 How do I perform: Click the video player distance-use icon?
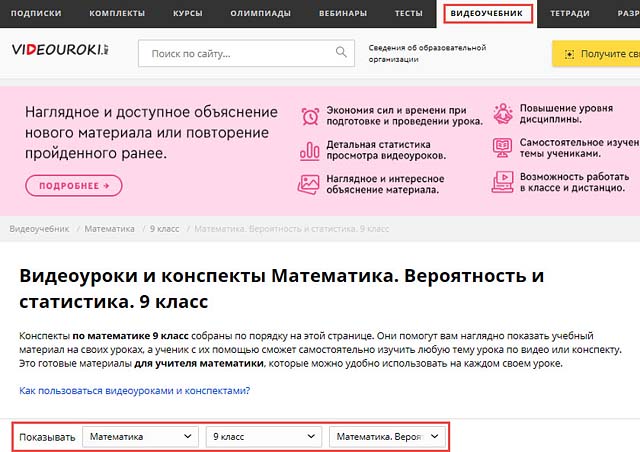coord(503,182)
